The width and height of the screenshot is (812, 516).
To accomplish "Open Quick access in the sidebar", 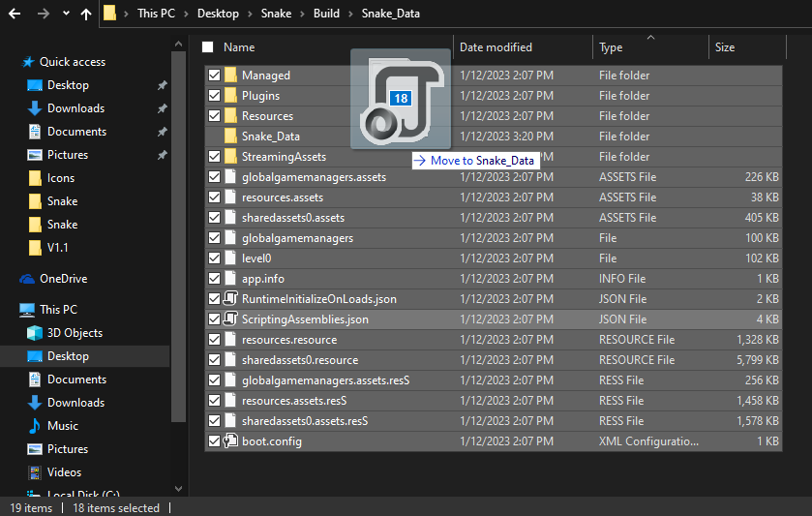I will coord(73,62).
